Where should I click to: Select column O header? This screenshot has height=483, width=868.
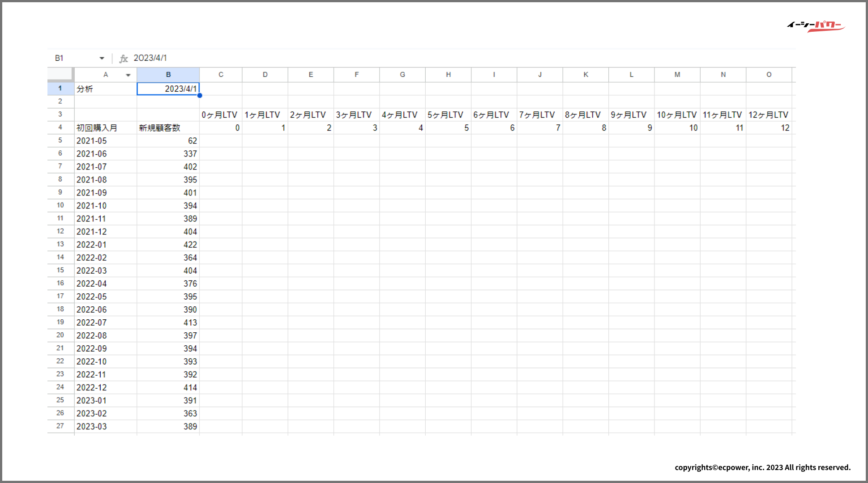pyautogui.click(x=769, y=75)
